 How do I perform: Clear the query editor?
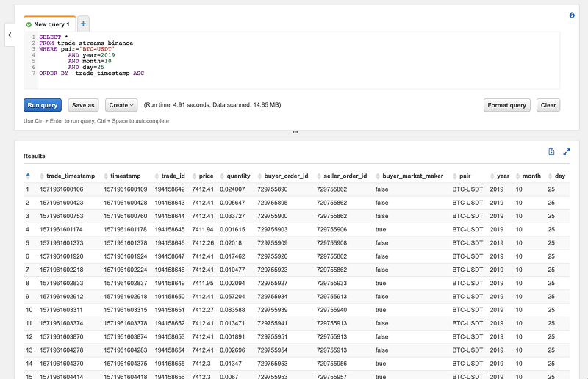pyautogui.click(x=548, y=105)
